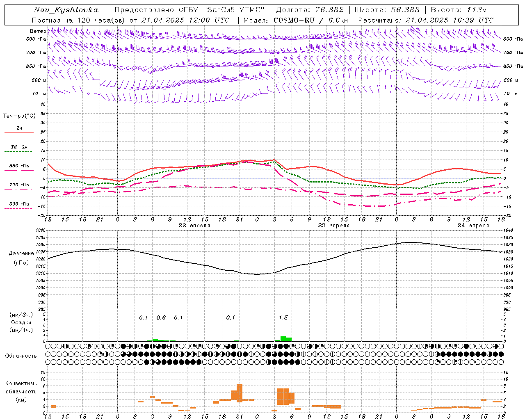Image resolution: width=525 pixels, height=420 pixels.
Task: Click the Давление panel label
Action: click(x=21, y=253)
